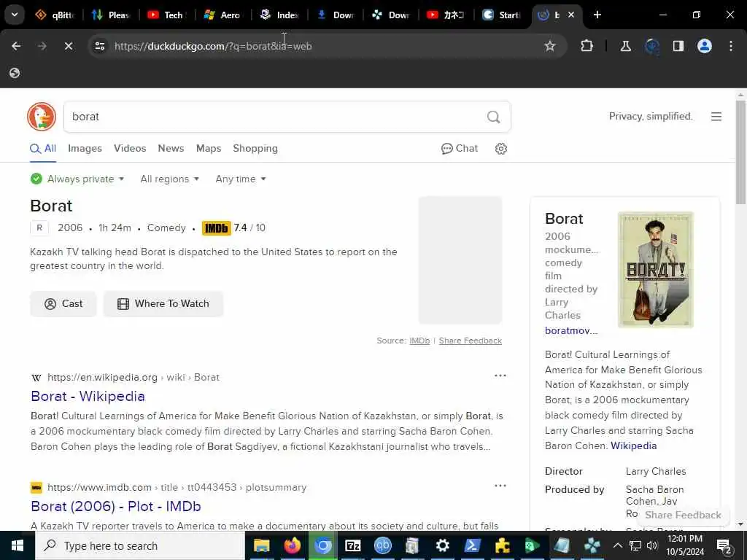Open the browser side panel
747x560 pixels.
678,46
